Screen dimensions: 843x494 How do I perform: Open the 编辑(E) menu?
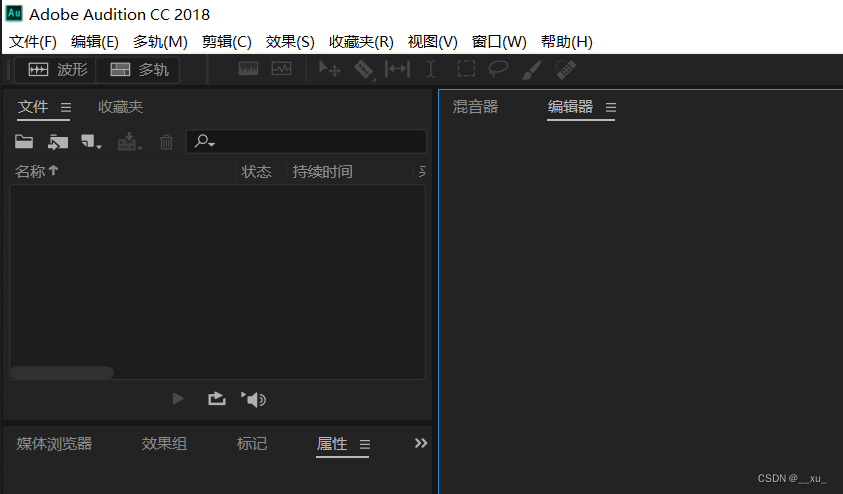click(95, 42)
